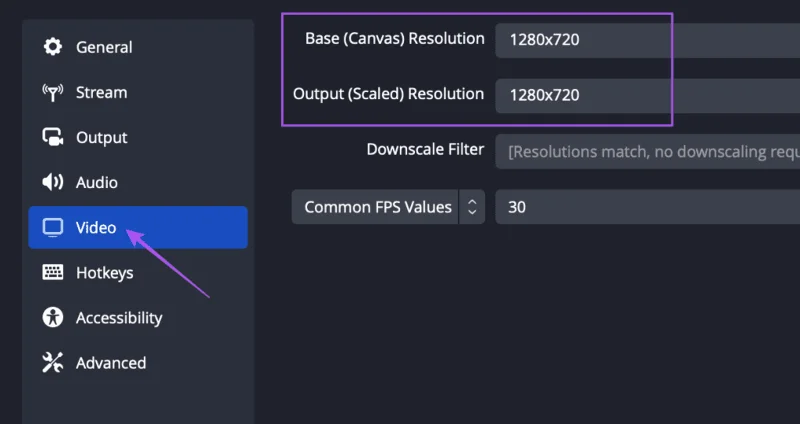
Task: Click the disabled Downscale Filter field
Action: coord(647,152)
